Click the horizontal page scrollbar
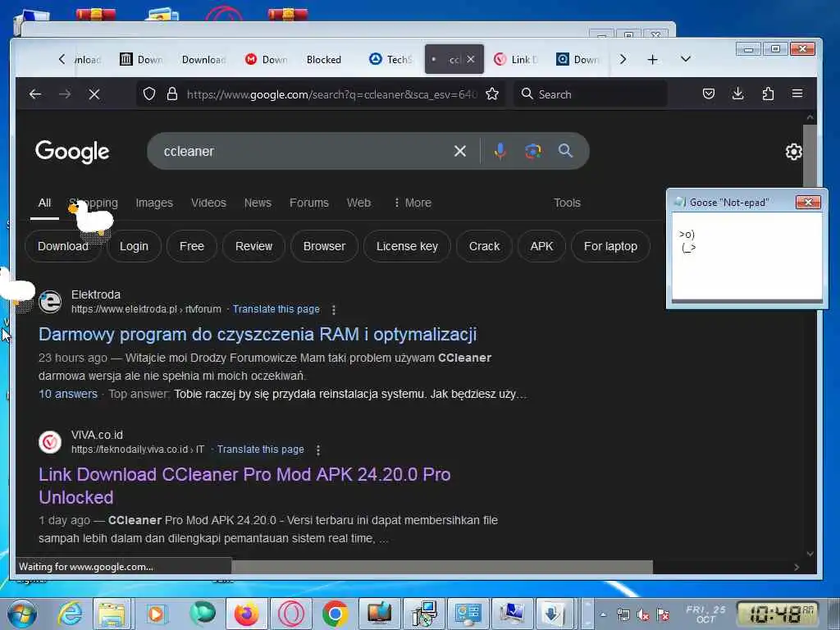 (x=442, y=567)
